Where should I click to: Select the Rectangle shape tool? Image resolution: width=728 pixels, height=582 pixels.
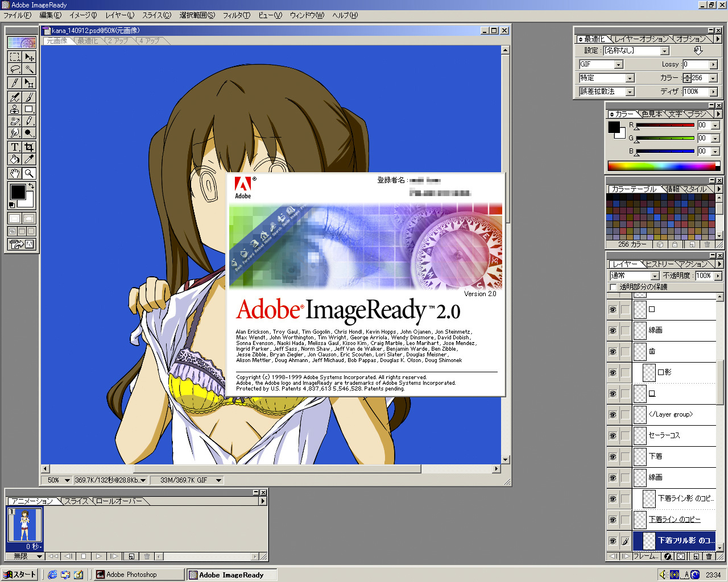tap(29, 109)
